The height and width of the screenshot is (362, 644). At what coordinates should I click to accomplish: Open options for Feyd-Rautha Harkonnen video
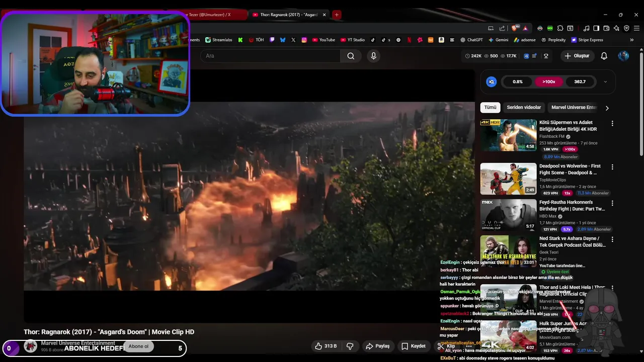(x=612, y=203)
